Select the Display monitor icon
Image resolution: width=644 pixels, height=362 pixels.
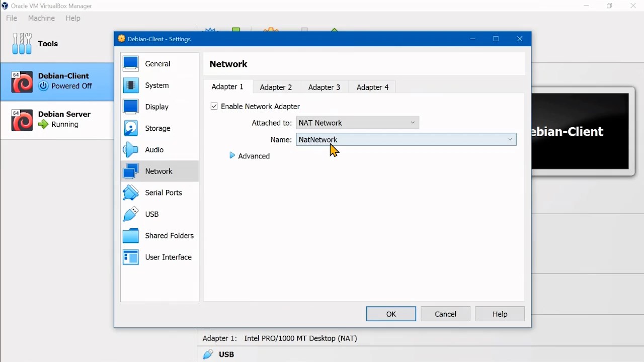click(131, 107)
